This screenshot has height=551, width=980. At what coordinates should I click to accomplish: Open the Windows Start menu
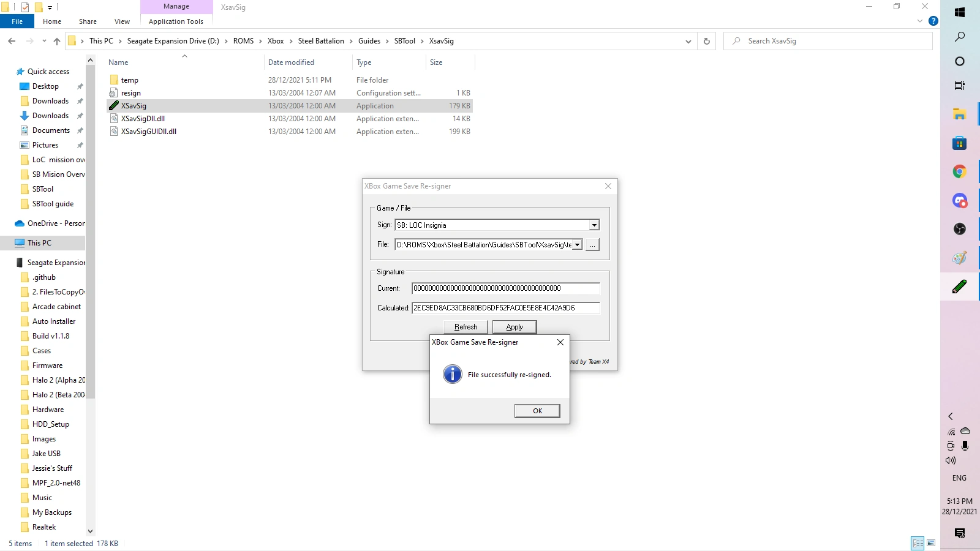coord(960,12)
